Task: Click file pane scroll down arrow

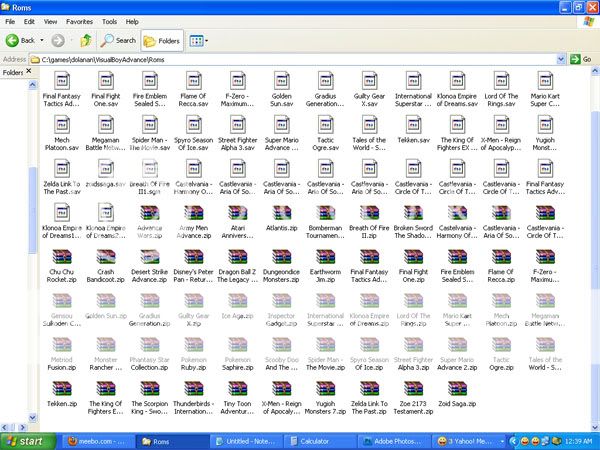Action: [x=595, y=427]
